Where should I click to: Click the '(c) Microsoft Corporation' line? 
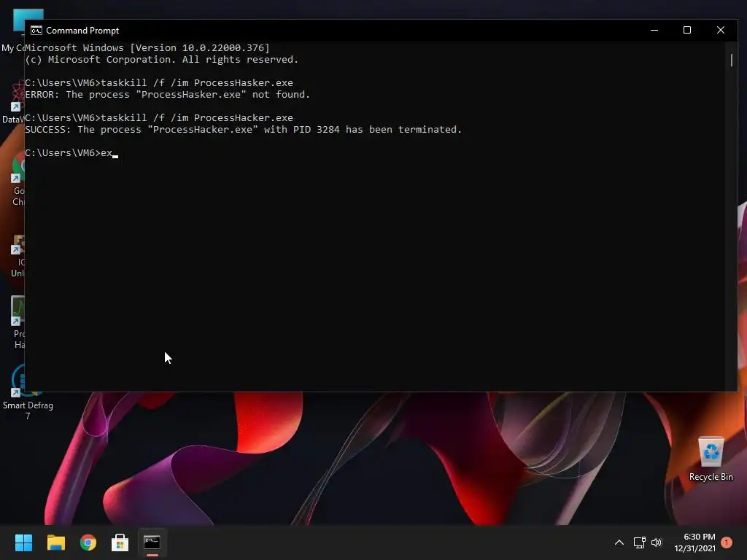pyautogui.click(x=162, y=60)
